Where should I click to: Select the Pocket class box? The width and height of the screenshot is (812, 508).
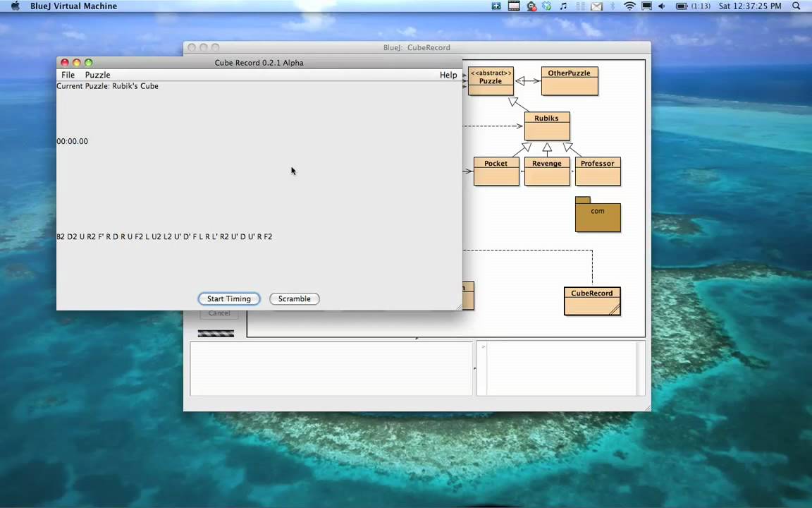pos(496,171)
